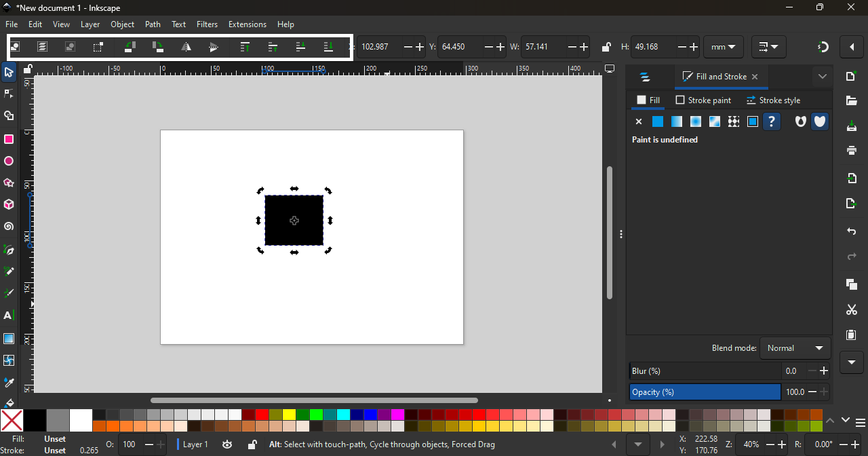This screenshot has width=868, height=456.
Task: Open the Extensions menu
Action: point(247,24)
